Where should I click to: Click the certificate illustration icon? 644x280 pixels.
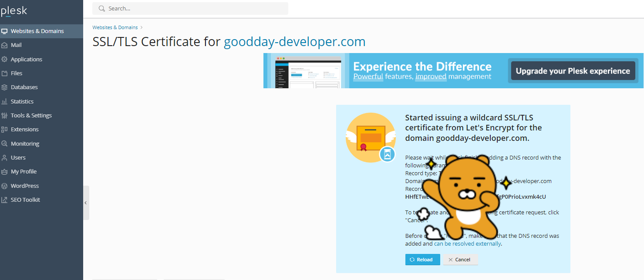point(370,137)
